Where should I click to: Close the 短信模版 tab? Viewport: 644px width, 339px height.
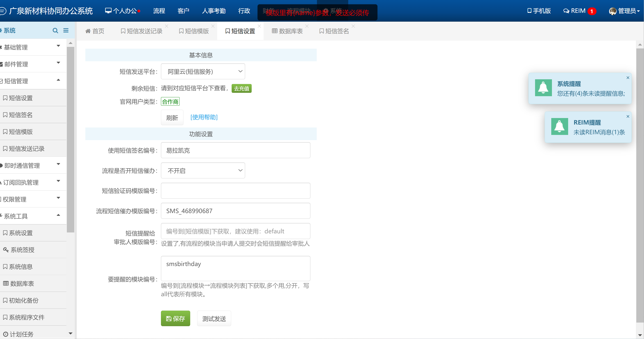pos(213,26)
